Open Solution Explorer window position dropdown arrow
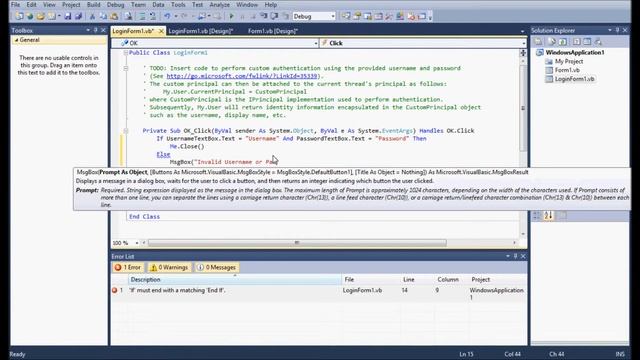Viewport: 640px width, 360px height. point(609,30)
